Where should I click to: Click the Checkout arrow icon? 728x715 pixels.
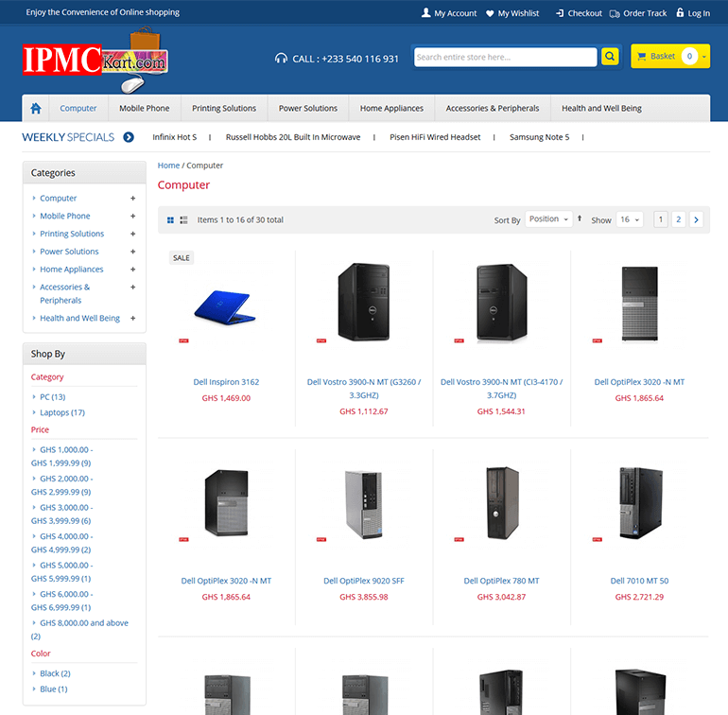[560, 13]
